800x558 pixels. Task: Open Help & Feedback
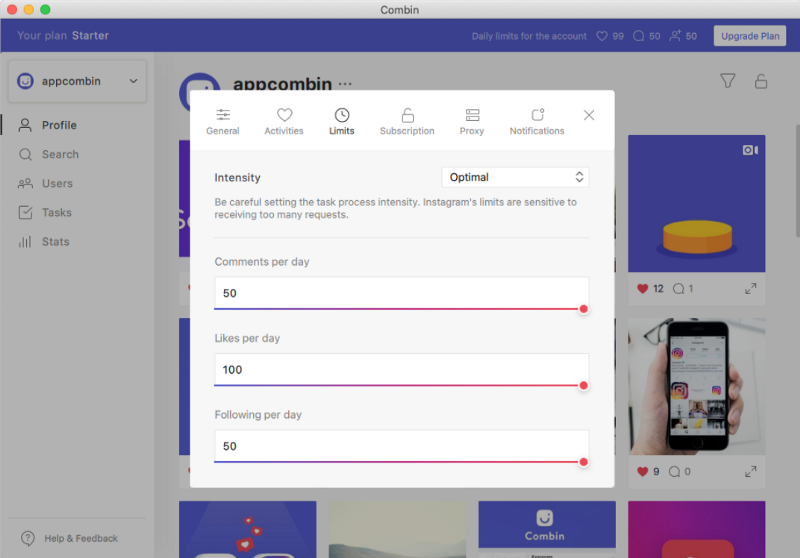click(x=69, y=538)
